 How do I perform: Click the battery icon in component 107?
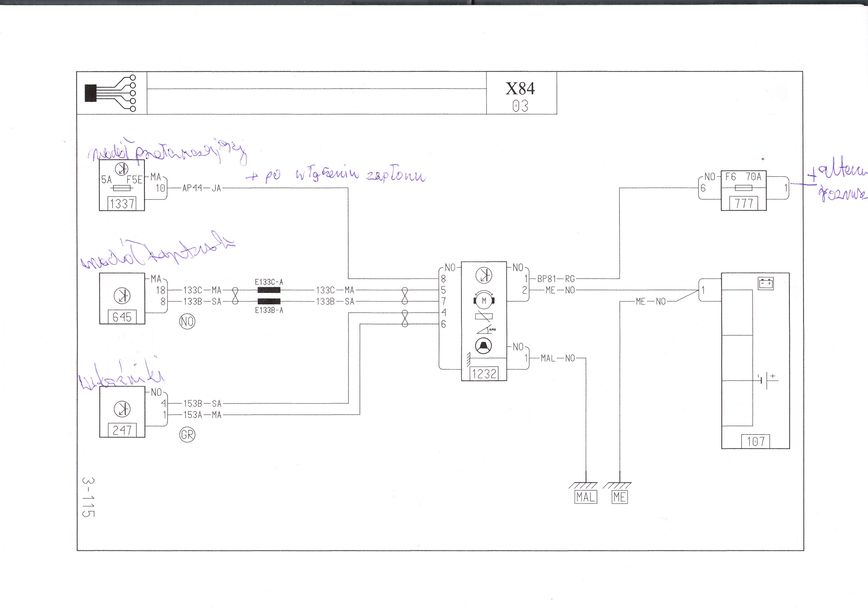point(766,283)
